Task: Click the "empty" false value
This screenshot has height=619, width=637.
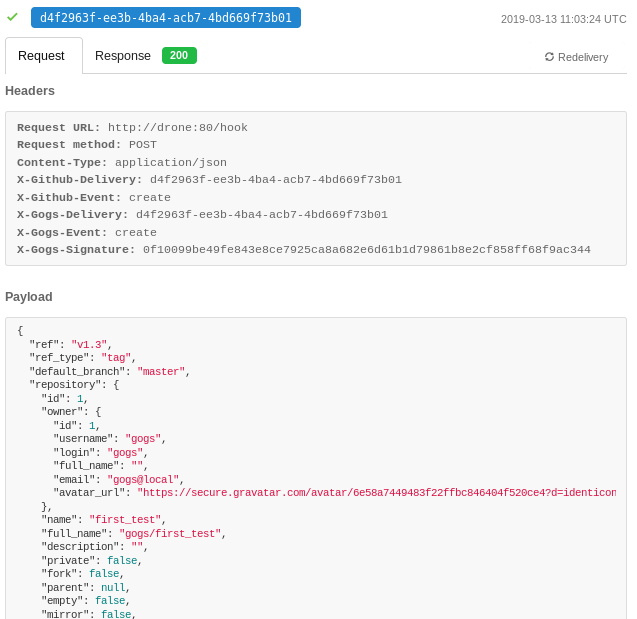Action: click(110, 600)
